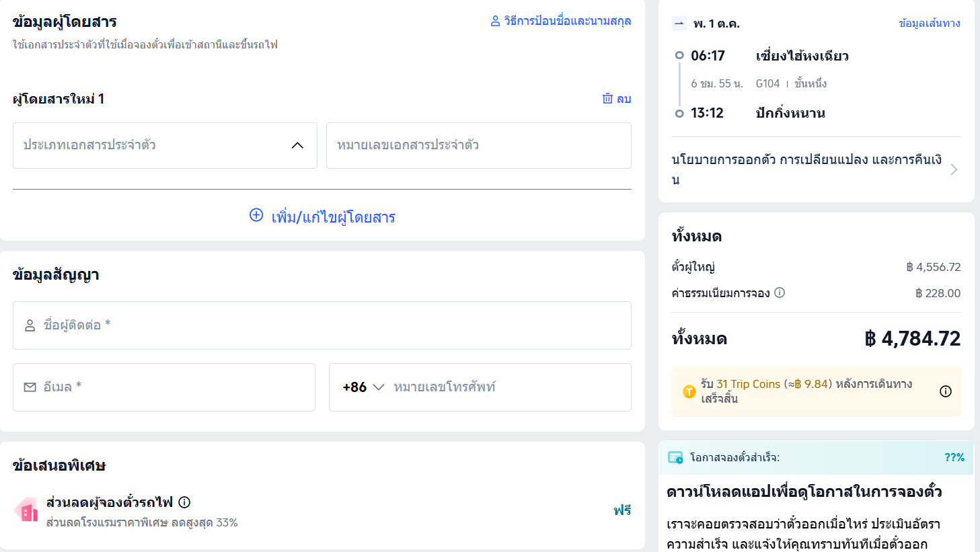Click the เพิ่ม/แก้ไขผู้โดยสาร link

(x=333, y=217)
